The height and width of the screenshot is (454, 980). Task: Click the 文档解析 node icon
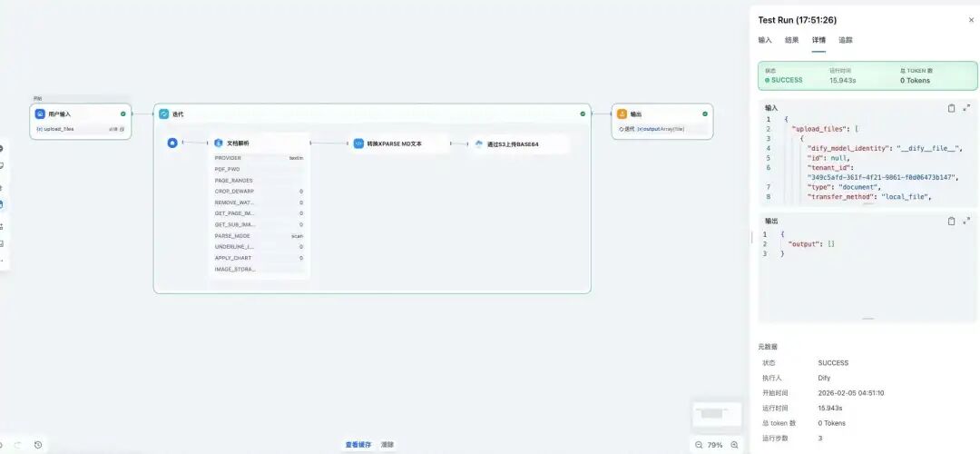(x=219, y=143)
